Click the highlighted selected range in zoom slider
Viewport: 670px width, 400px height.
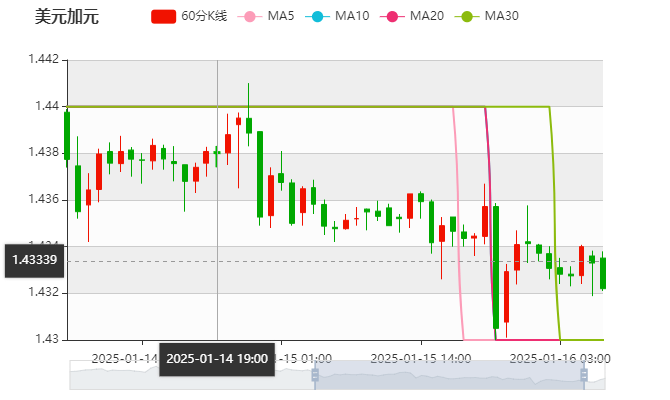click(450, 375)
